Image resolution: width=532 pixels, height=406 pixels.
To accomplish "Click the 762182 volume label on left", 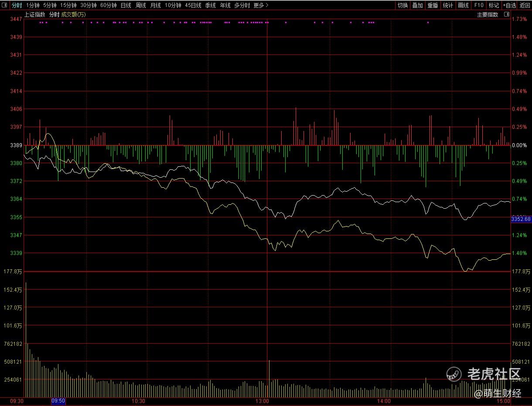I will pyautogui.click(x=14, y=344).
